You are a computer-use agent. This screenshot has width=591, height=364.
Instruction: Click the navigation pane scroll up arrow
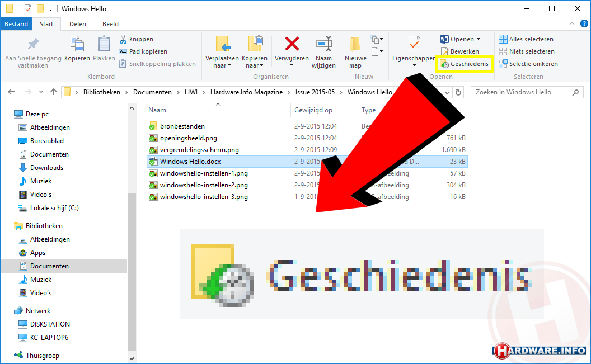pyautogui.click(x=132, y=108)
